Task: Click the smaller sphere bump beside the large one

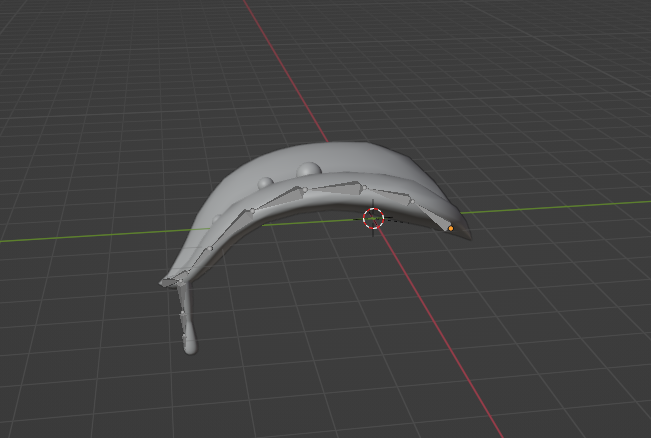Action: pos(265,183)
